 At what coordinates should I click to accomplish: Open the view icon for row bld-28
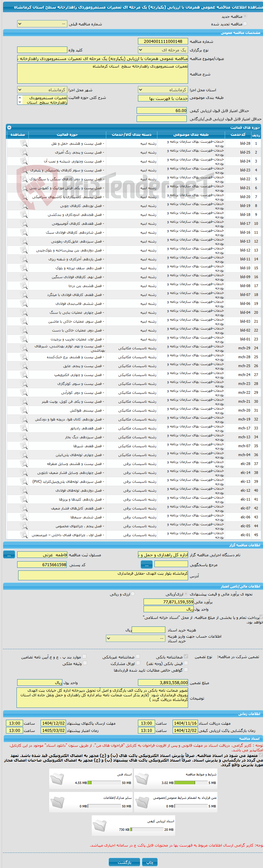click(x=24, y=143)
